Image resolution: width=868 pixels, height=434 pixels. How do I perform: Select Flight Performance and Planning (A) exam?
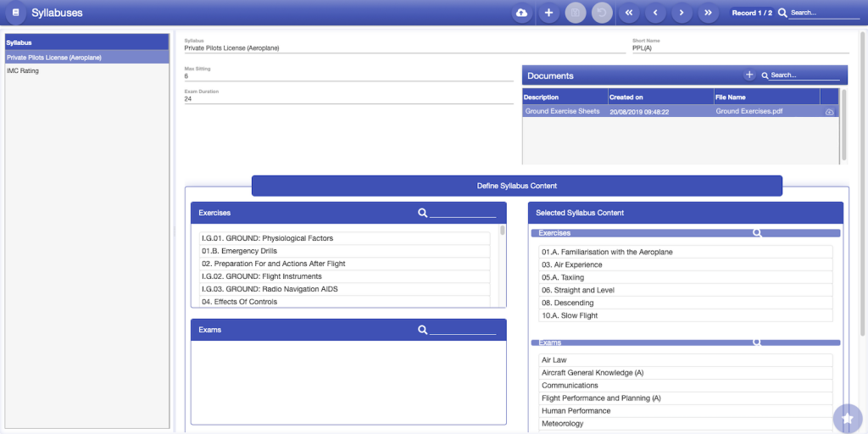click(686, 398)
